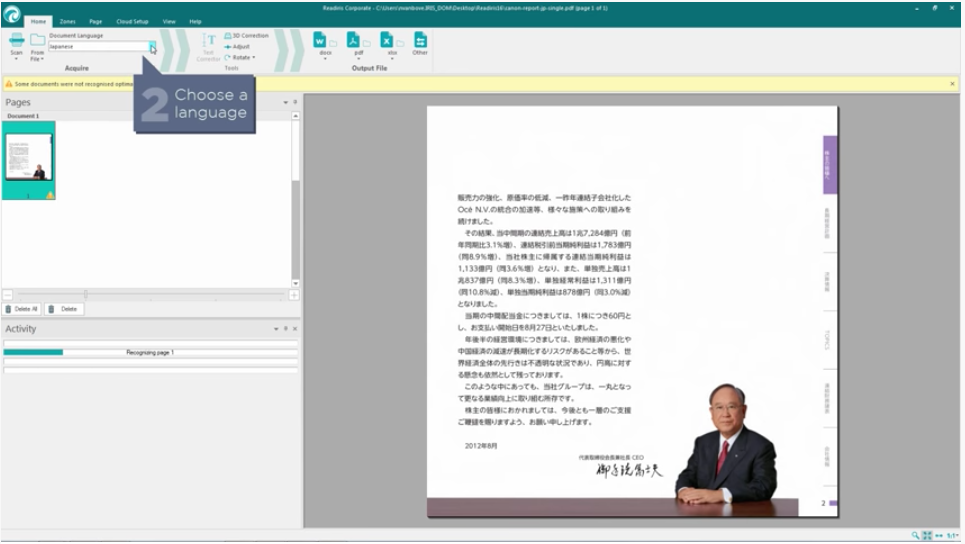
Task: Click the Delete button in Pages panel
Action: (x=64, y=309)
